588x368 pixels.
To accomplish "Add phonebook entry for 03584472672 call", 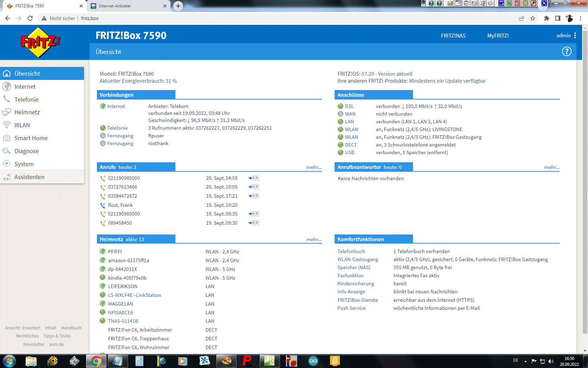I will click(254, 196).
